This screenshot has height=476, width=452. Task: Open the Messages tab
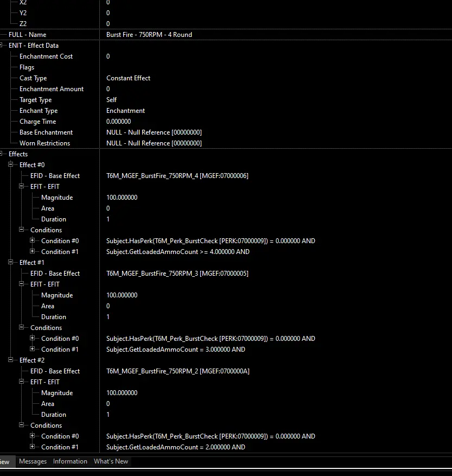(33, 461)
